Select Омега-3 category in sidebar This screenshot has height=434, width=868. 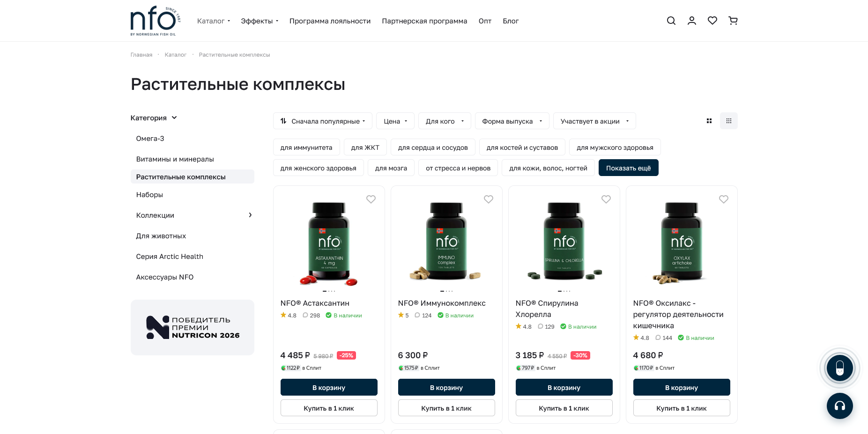pyautogui.click(x=150, y=139)
